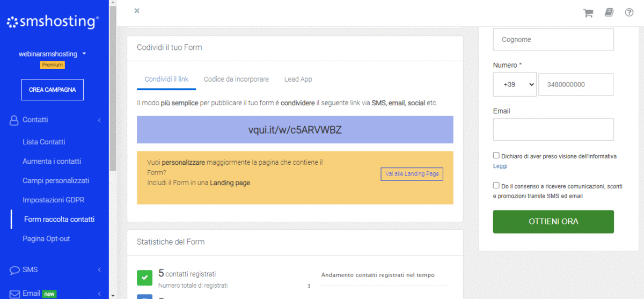Open Pagina Opt-out menu item
This screenshot has height=299, width=644.
click(46, 239)
